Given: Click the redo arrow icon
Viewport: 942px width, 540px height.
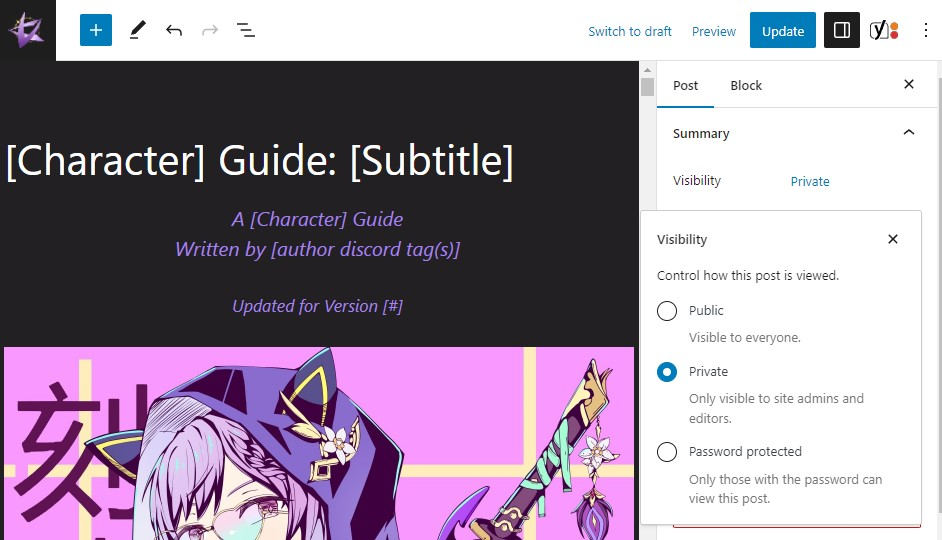Looking at the screenshot, I should point(210,30).
